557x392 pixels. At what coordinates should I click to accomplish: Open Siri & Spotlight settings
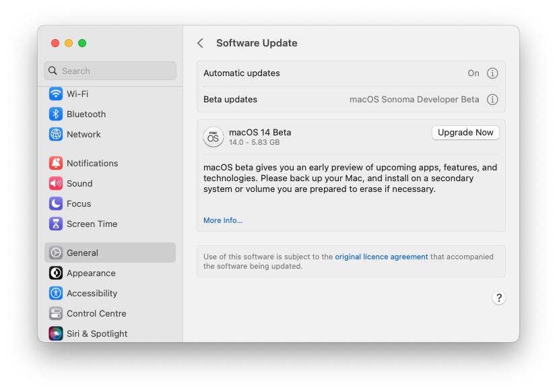(x=96, y=333)
